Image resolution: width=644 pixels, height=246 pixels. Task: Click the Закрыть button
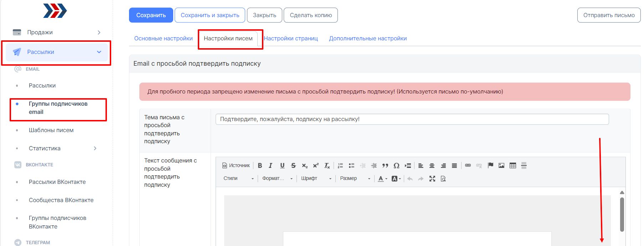tap(264, 15)
